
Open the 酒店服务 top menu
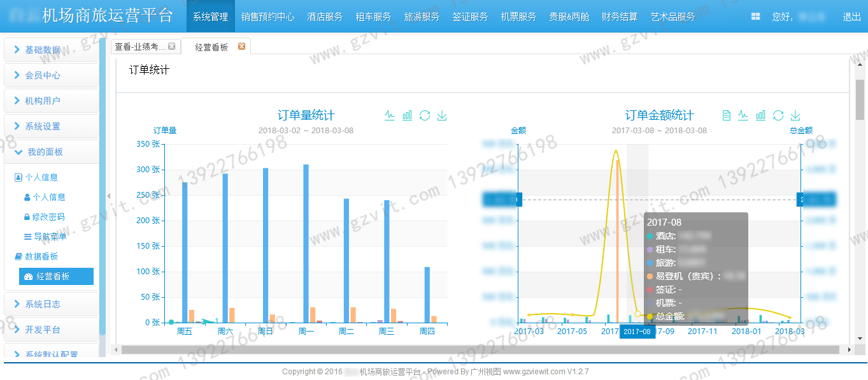[x=325, y=17]
